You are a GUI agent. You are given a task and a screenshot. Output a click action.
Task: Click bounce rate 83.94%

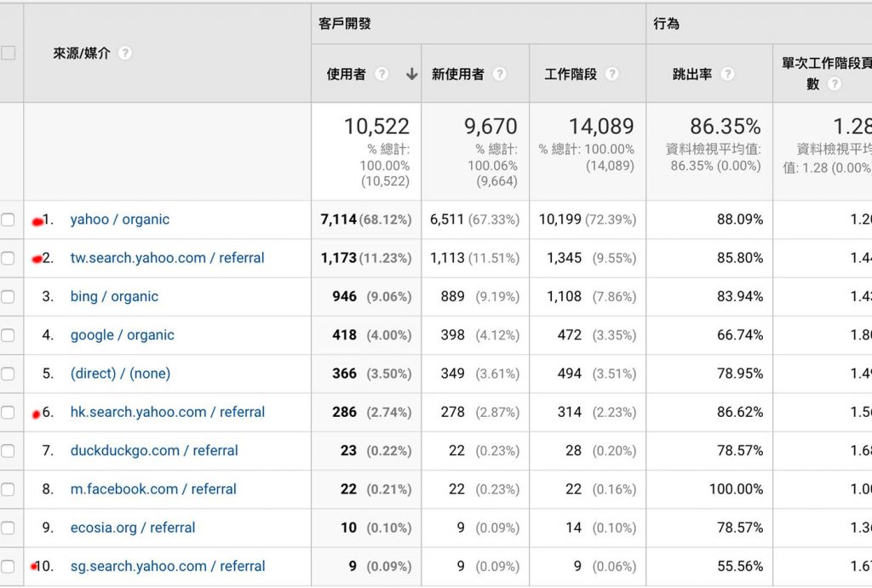740,296
